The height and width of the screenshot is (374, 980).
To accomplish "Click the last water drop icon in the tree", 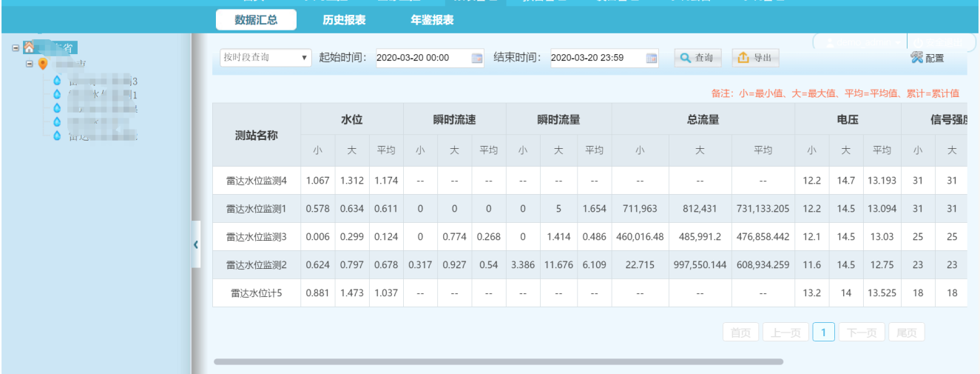I will pos(57,136).
